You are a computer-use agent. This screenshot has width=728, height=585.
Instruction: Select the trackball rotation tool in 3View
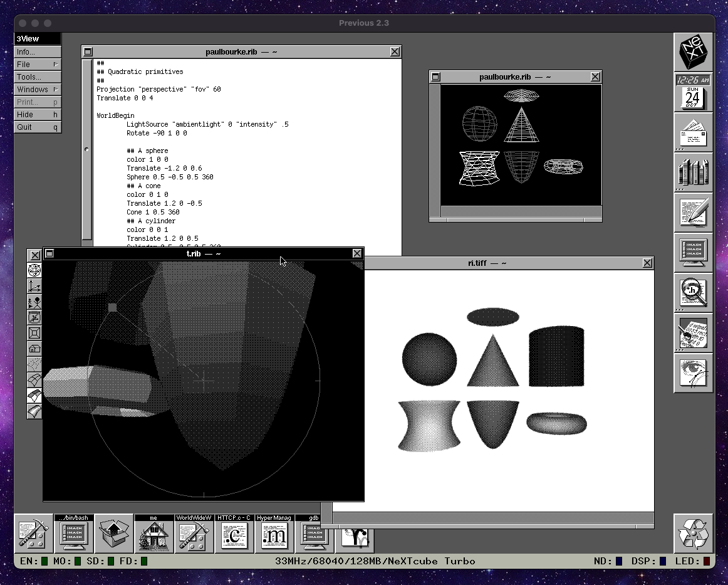tap(34, 270)
